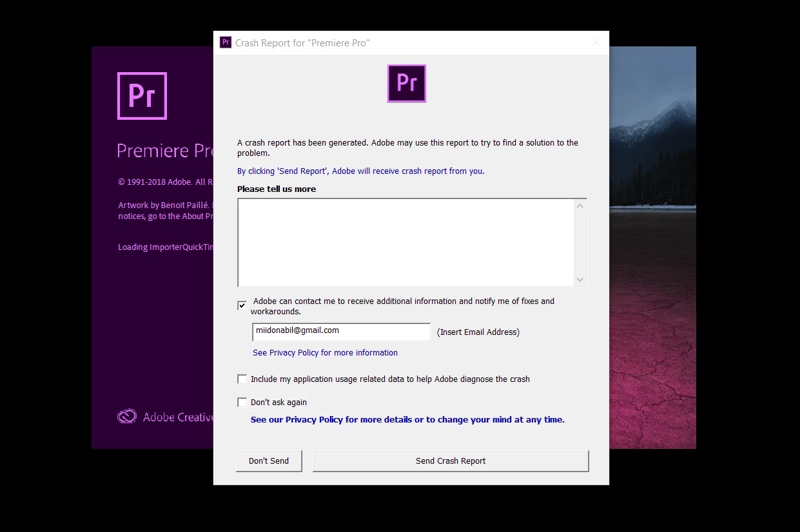This screenshot has height=532, width=800.
Task: Tick the Don't ask again checkbox
Action: click(242, 403)
